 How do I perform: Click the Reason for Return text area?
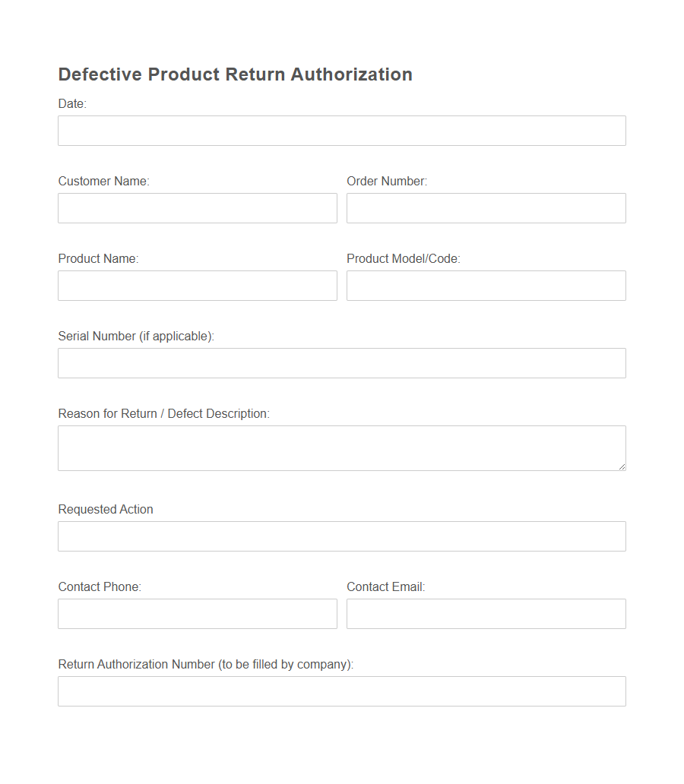click(x=341, y=447)
